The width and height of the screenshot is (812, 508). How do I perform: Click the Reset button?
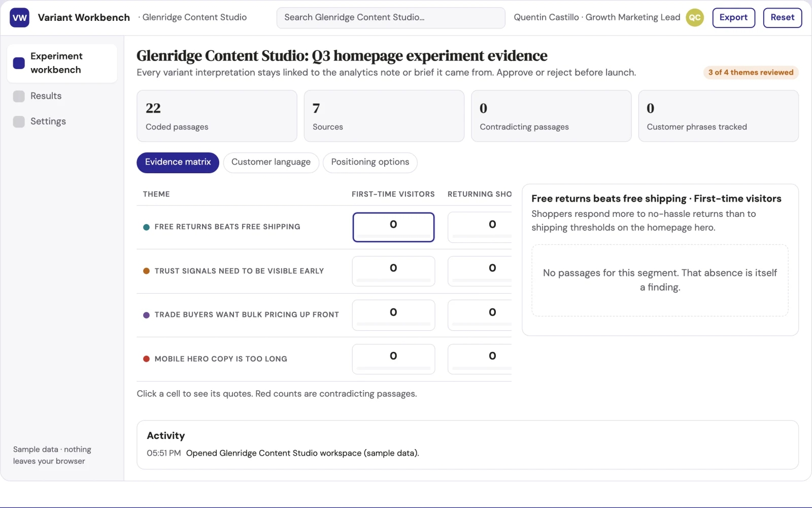click(782, 17)
